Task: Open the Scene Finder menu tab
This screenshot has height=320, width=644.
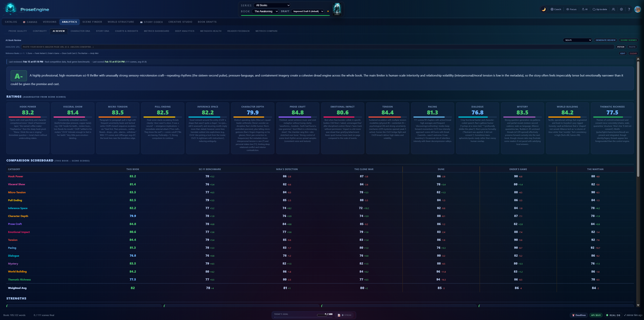Action: [92, 22]
